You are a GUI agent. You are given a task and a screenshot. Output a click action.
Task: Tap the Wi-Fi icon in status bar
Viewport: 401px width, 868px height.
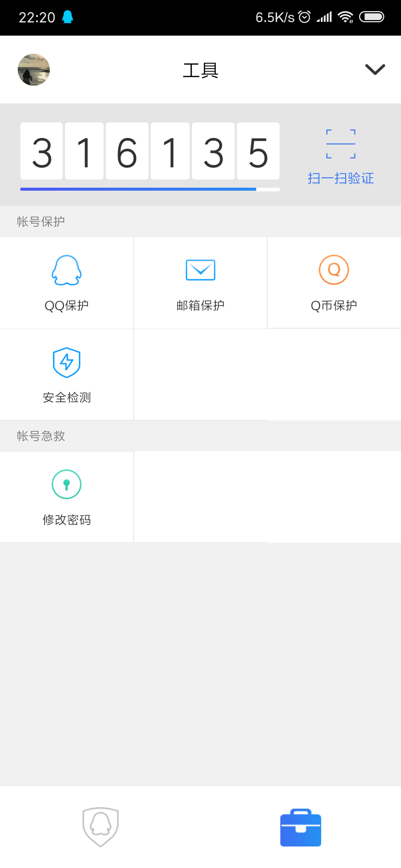tap(345, 17)
